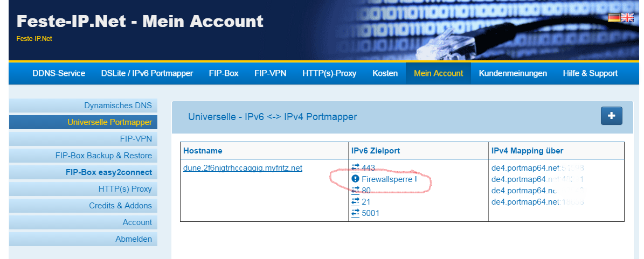Screen dimensions: 644x259
Task: Click the arrows icon beside port 80
Action: [355, 190]
